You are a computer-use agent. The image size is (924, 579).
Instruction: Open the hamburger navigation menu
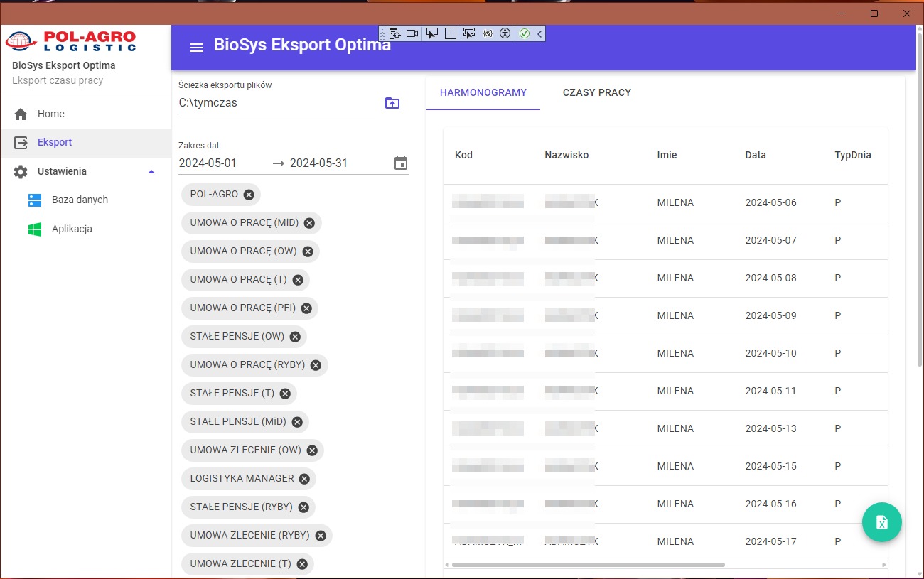197,47
